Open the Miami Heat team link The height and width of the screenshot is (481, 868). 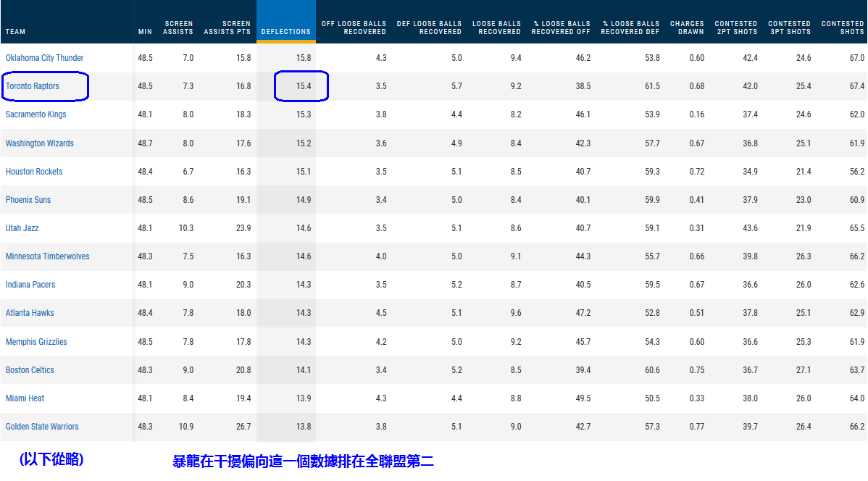click(x=25, y=398)
